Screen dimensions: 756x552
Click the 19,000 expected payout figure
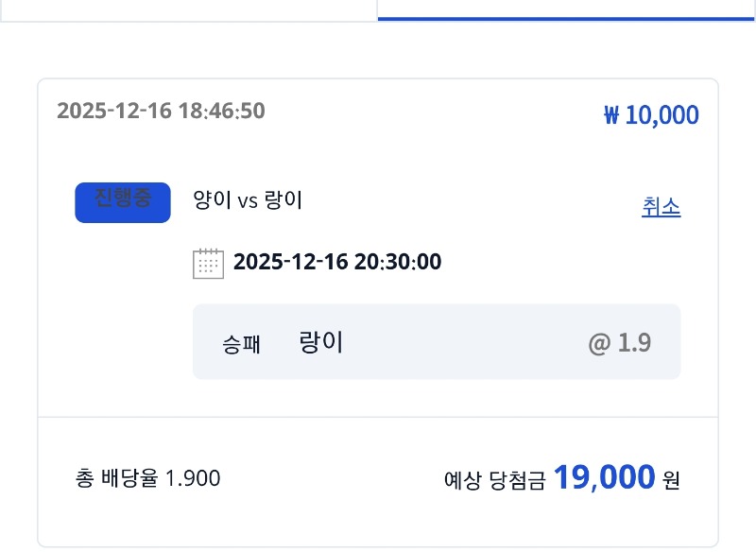pyautogui.click(x=604, y=477)
